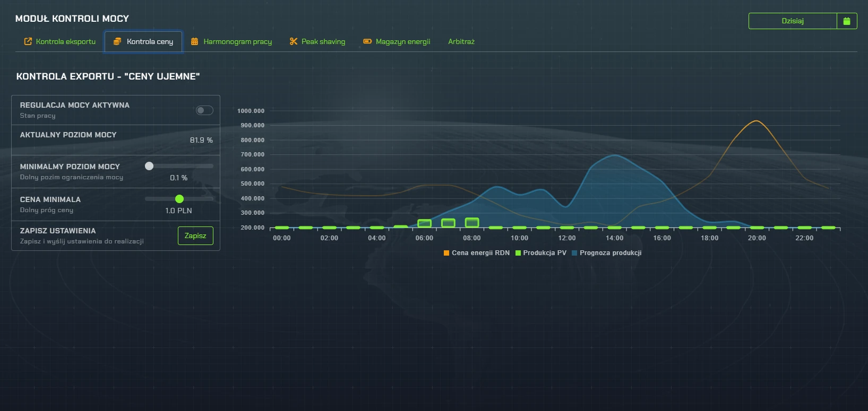Toggle Produkcja PV legend swatch
Image resolution: width=868 pixels, height=411 pixels.
pyautogui.click(x=518, y=253)
